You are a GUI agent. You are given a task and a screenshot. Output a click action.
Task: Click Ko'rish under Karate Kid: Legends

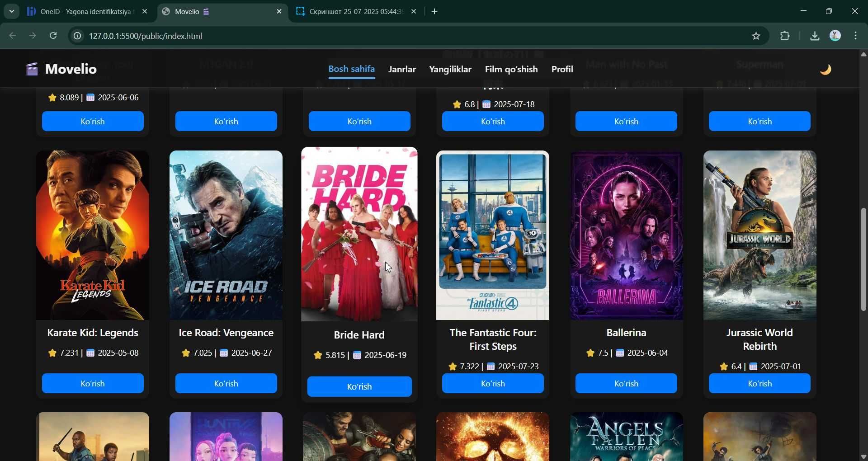[93, 383]
